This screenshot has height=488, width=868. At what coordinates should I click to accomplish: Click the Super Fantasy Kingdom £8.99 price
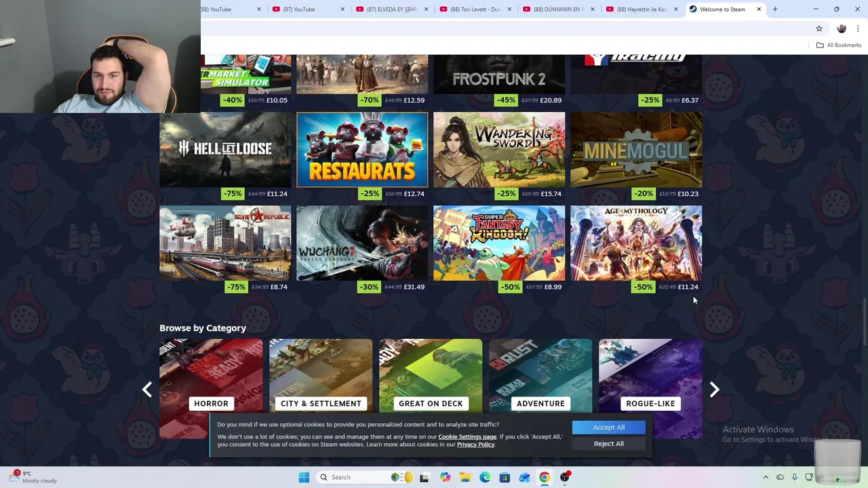point(553,287)
